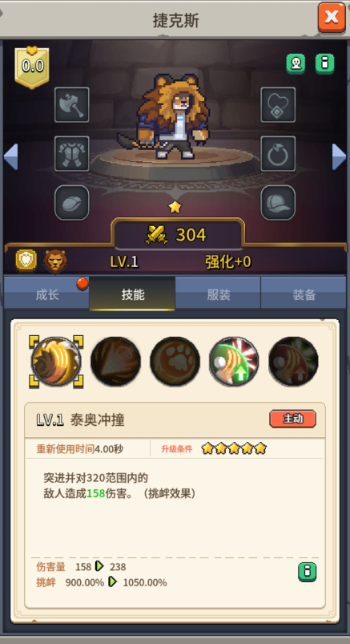This screenshot has width=350, height=644.
Task: Switch to the 成长 tab
Action: (46, 294)
